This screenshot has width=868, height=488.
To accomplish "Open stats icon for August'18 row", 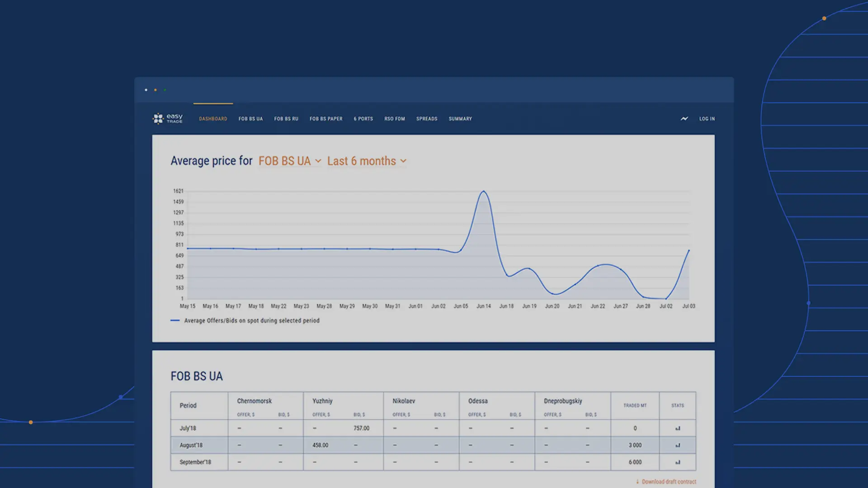I will coord(677,446).
